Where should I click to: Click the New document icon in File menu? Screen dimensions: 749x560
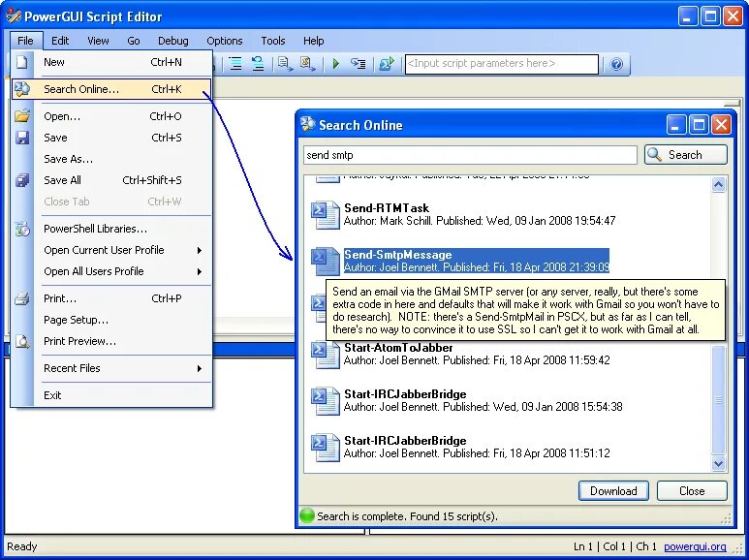click(21, 62)
